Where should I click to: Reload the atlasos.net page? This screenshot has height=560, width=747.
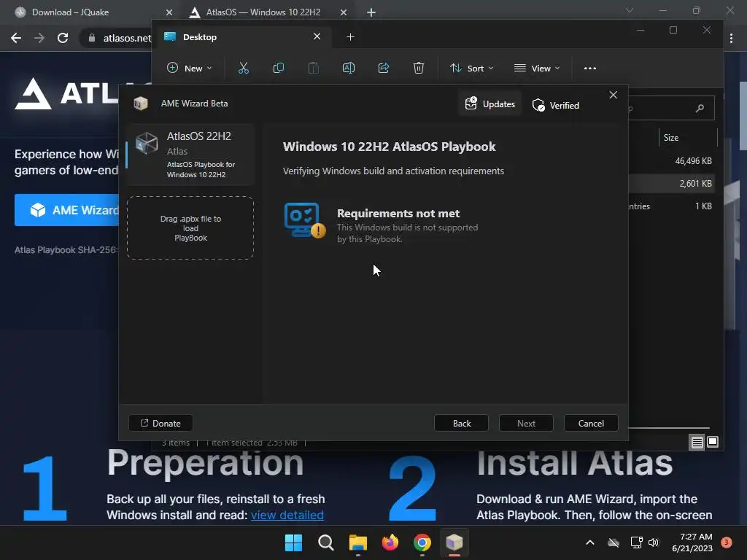tap(63, 38)
